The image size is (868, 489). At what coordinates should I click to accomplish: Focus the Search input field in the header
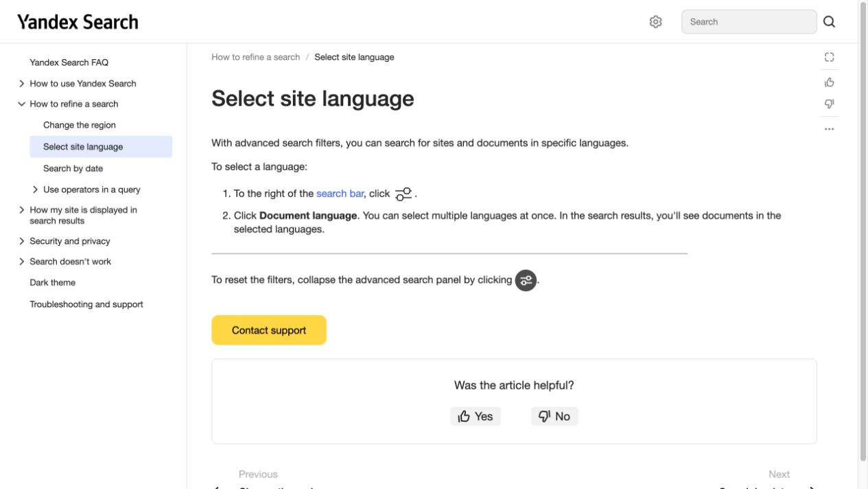click(749, 22)
